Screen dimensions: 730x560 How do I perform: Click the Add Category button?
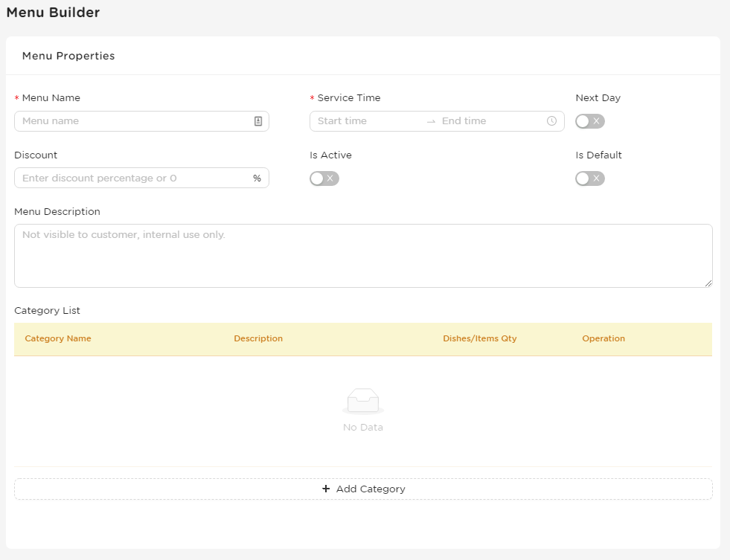pos(363,489)
